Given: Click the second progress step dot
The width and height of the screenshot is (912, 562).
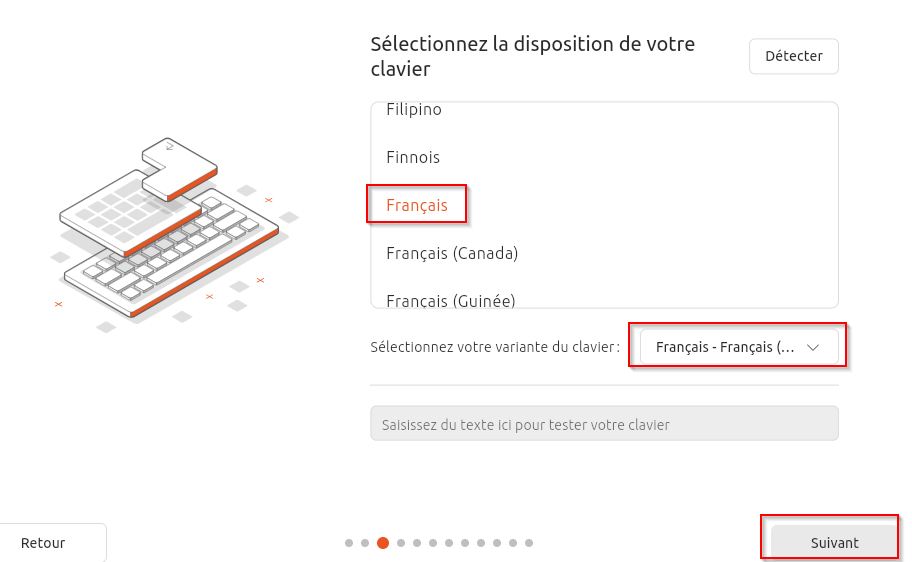Looking at the screenshot, I should pyautogui.click(x=365, y=543).
